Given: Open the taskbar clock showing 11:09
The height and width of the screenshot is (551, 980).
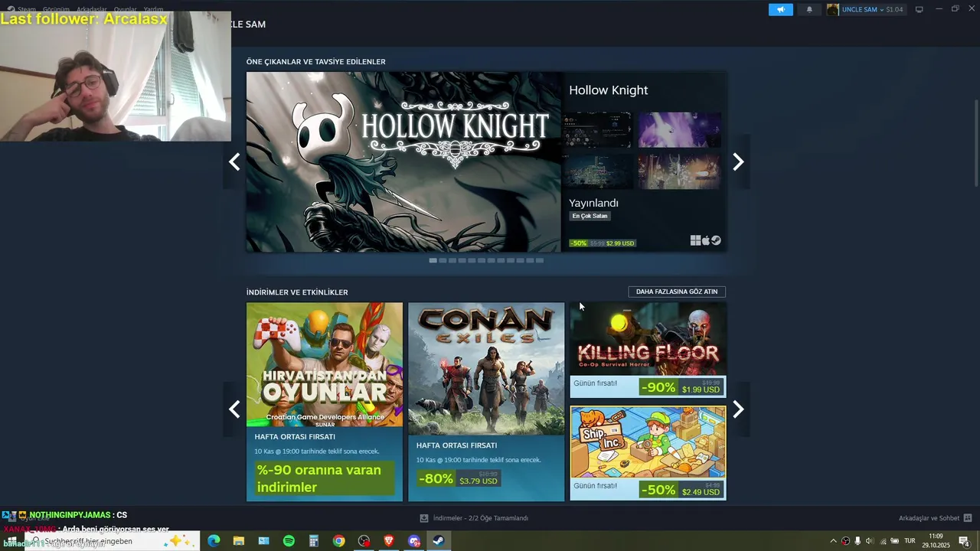Looking at the screenshot, I should click(936, 541).
